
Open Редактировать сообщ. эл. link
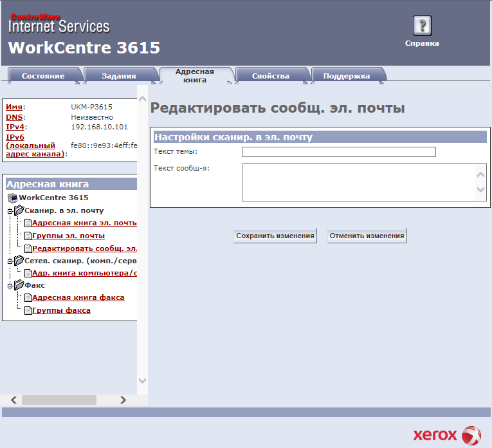click(84, 248)
